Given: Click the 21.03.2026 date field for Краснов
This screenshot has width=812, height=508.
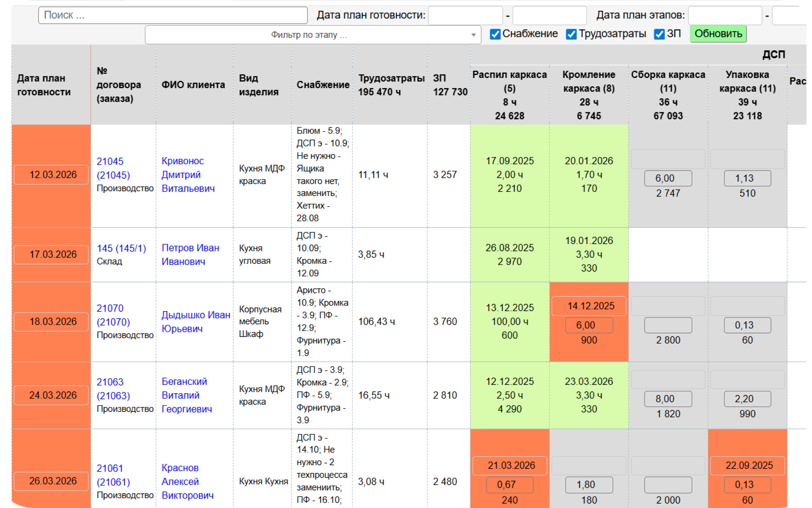Looking at the screenshot, I should point(510,465).
